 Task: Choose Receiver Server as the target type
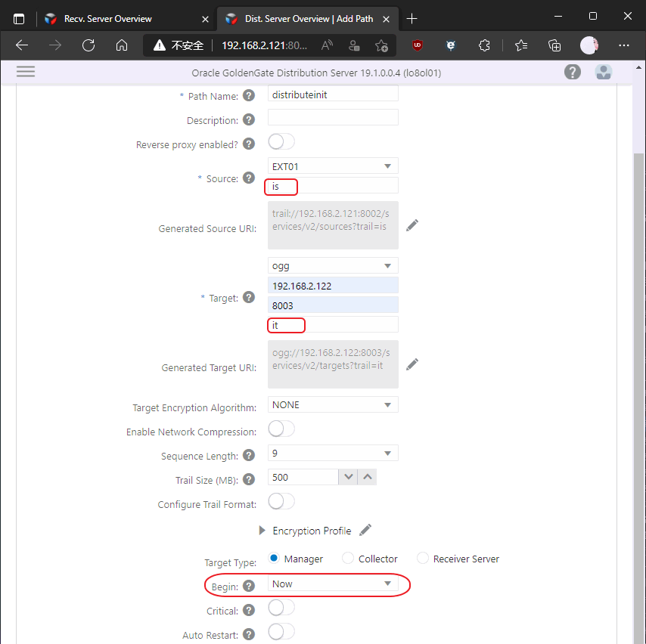(423, 559)
